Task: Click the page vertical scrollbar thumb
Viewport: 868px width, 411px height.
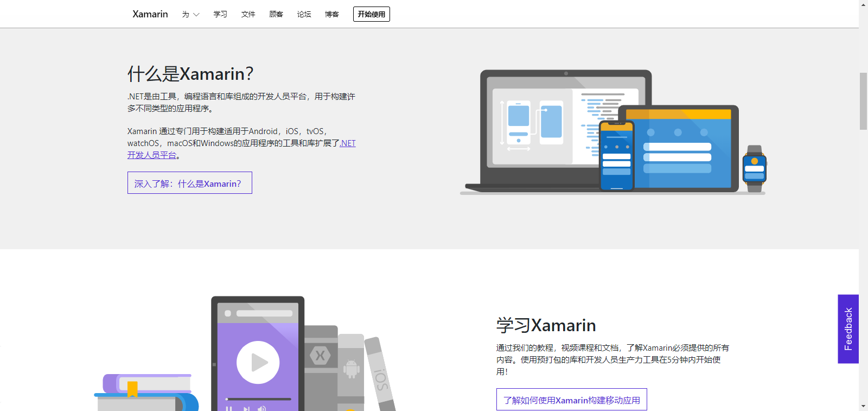Action: 863,101
